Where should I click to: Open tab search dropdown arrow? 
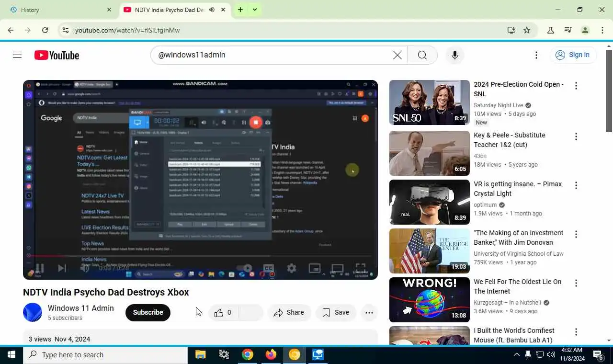[255, 10]
